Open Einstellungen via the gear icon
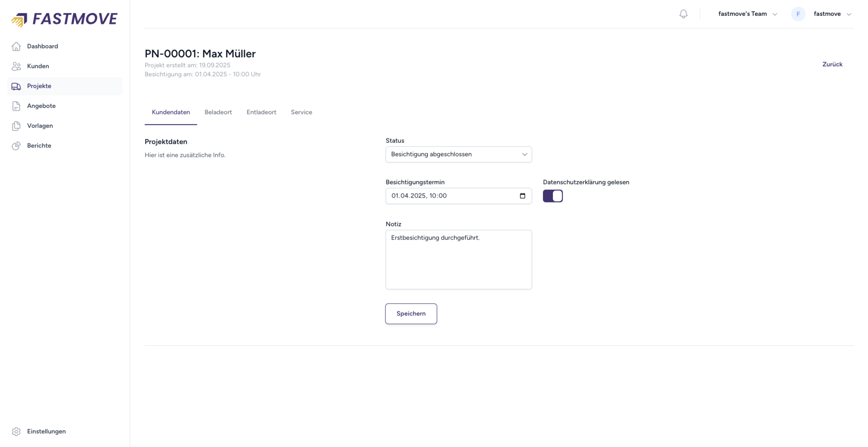 (x=16, y=432)
